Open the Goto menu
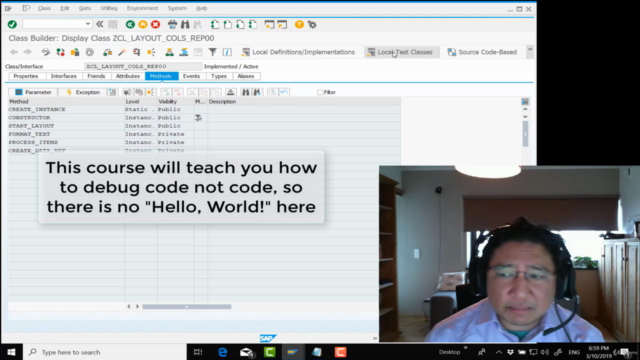This screenshot has width=640, height=360. [85, 8]
